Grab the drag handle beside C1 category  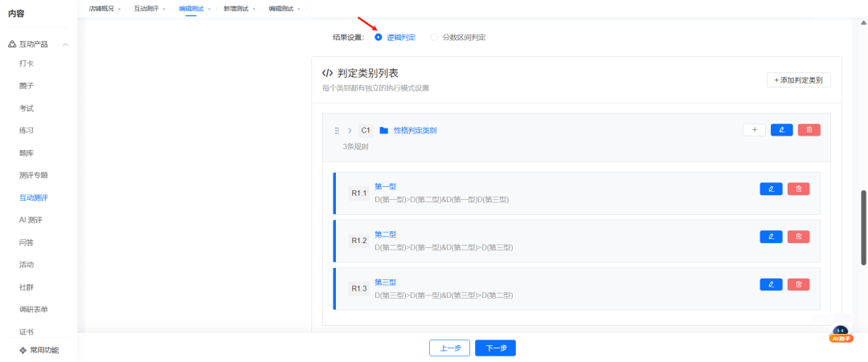tap(337, 130)
